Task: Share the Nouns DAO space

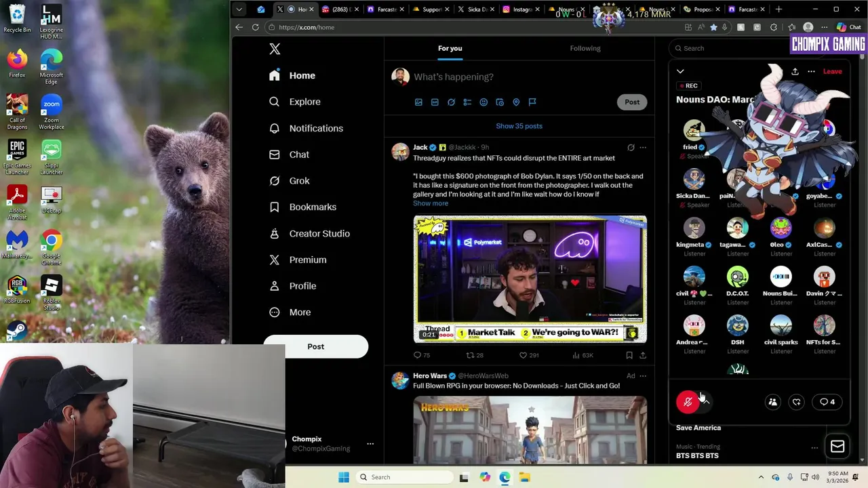Action: click(x=795, y=71)
